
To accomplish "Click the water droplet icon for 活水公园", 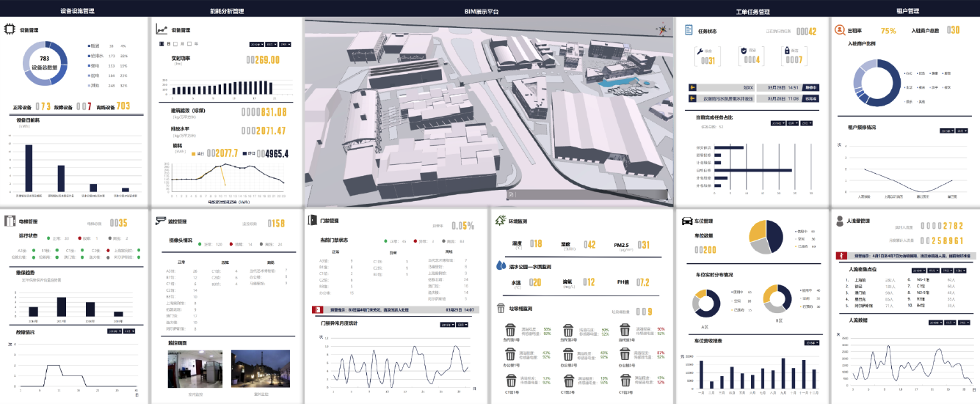I will pyautogui.click(x=501, y=266).
